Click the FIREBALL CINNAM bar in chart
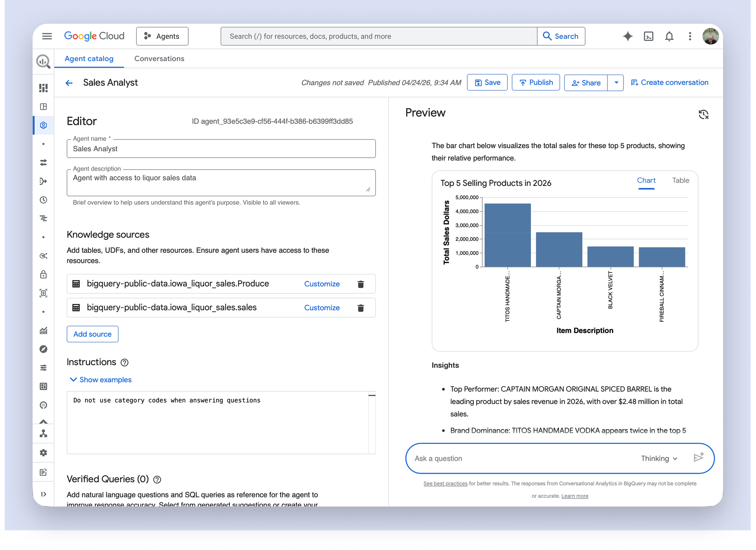 [662, 257]
